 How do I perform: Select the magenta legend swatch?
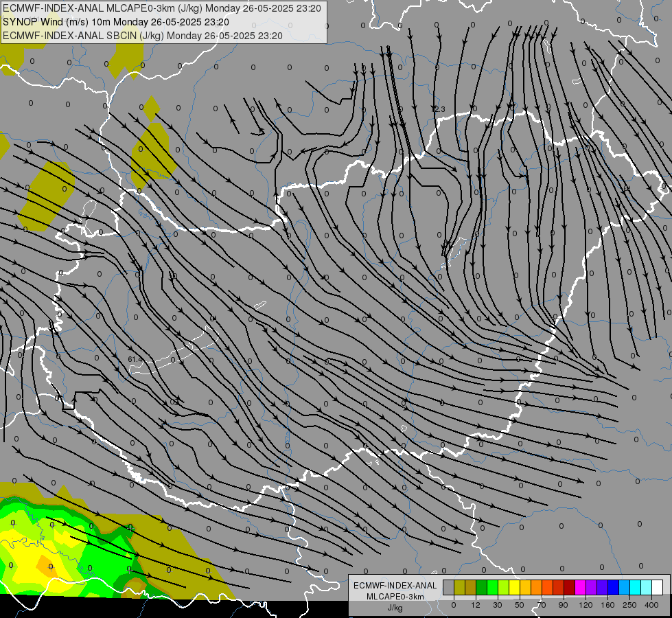(x=581, y=587)
